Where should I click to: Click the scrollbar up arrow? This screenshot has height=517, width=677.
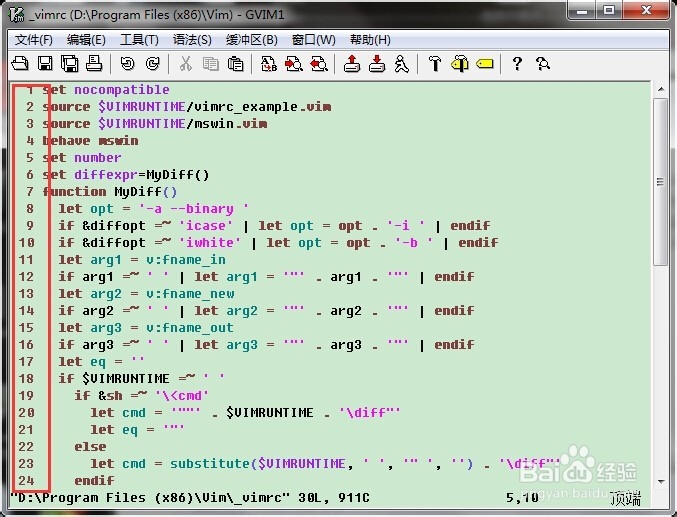661,89
